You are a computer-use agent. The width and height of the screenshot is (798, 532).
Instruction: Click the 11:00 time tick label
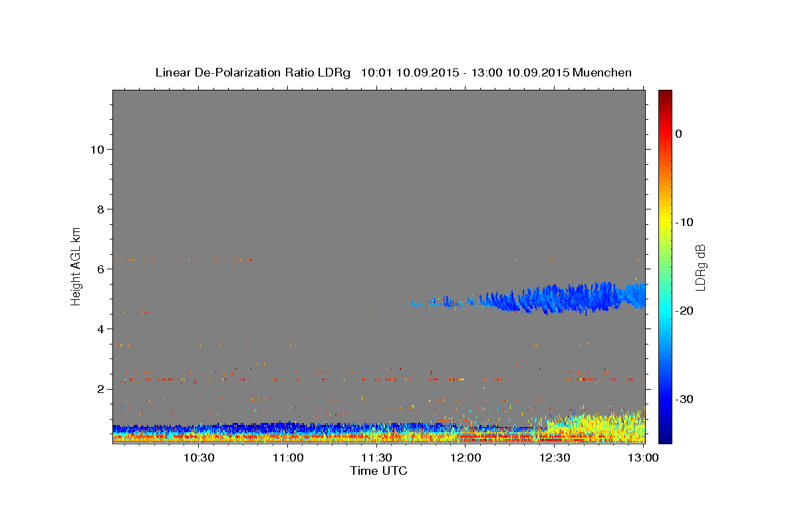click(288, 458)
